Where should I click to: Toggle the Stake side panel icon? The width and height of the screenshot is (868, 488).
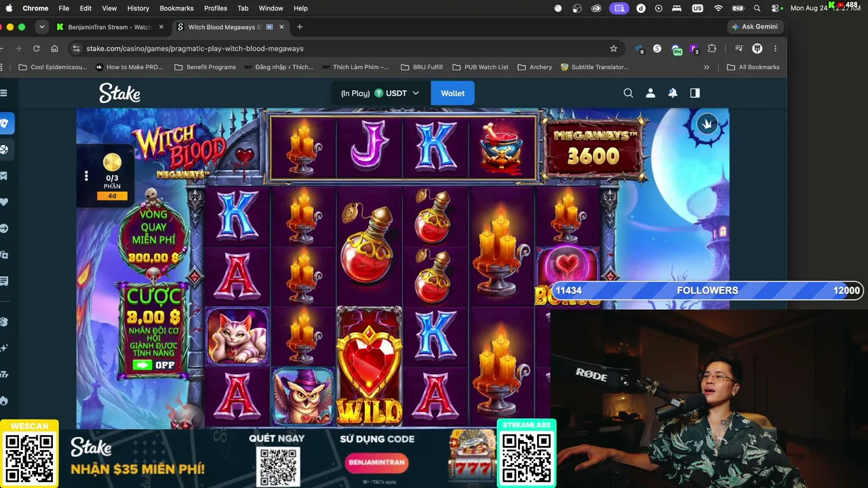695,93
